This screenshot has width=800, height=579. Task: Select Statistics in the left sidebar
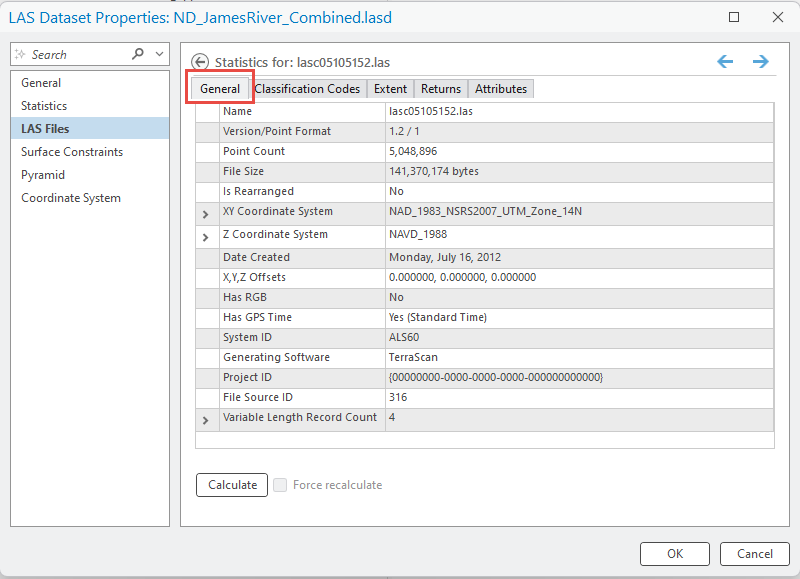(x=45, y=106)
